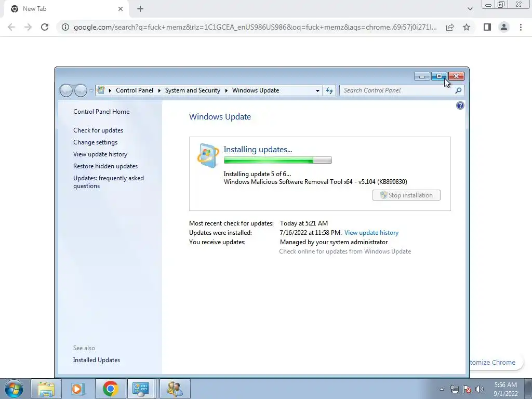Open View update history in sidebar

tap(100, 154)
